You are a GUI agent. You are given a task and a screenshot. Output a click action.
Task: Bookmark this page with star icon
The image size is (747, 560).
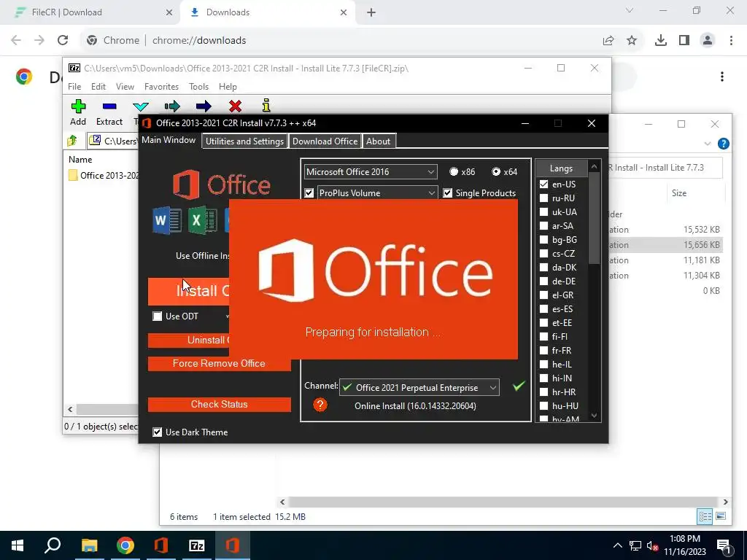coord(632,41)
